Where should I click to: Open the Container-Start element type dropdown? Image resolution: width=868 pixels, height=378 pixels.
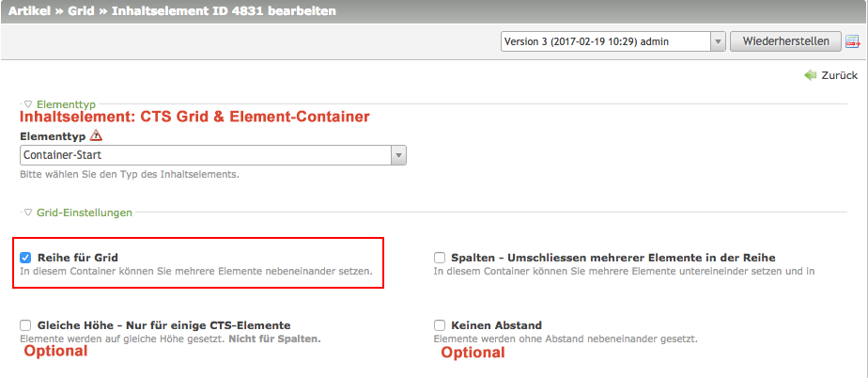pos(212,155)
